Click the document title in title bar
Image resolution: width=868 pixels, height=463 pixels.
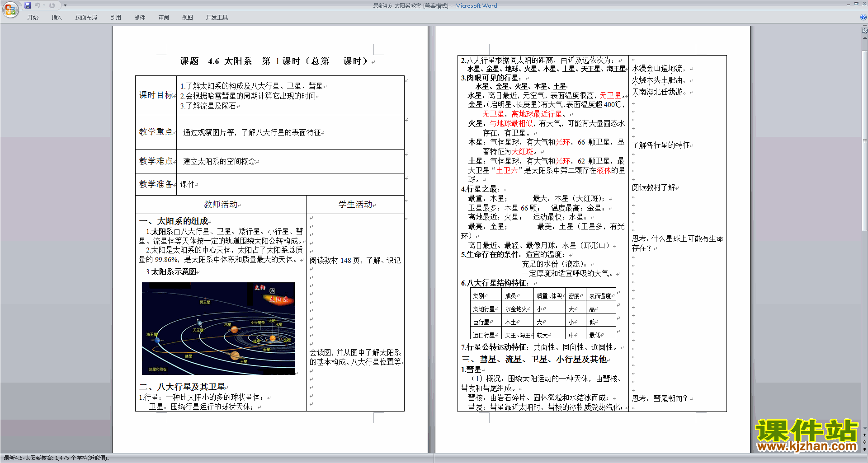click(x=435, y=5)
